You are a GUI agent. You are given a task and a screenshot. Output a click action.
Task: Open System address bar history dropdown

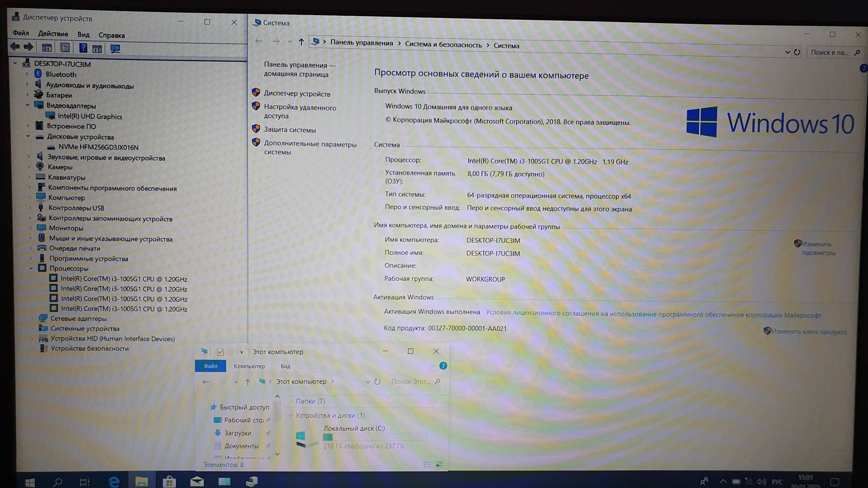787,52
